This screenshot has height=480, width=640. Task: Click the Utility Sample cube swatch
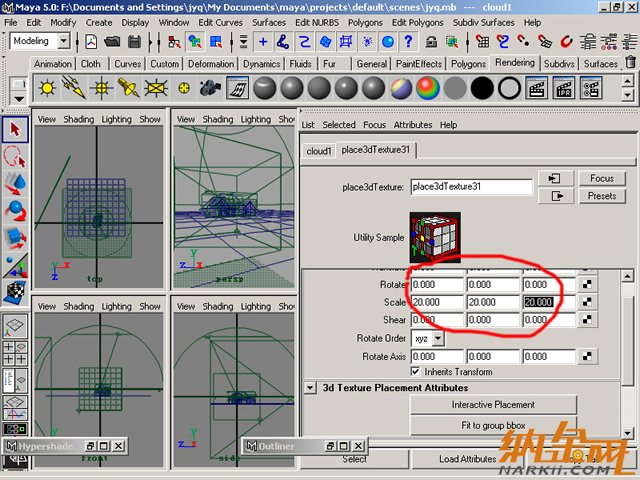(x=435, y=237)
